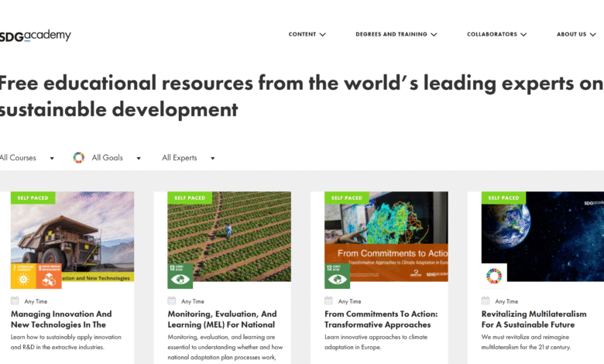Click SDG 13 icon on Commitments to Action card

(x=337, y=276)
